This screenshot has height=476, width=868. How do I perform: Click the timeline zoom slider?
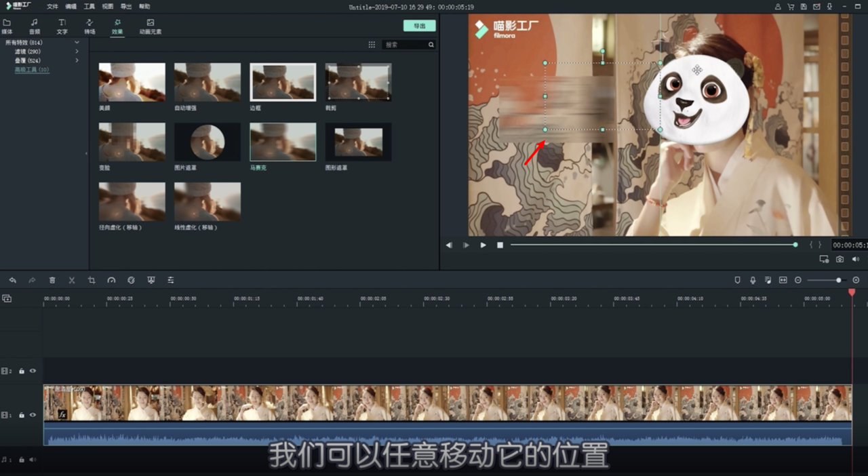(x=826, y=280)
